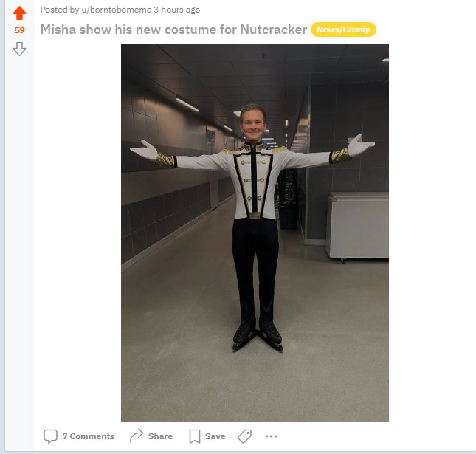The height and width of the screenshot is (454, 476).
Task: Downvote the post with the gray arrow
Action: 19,49
